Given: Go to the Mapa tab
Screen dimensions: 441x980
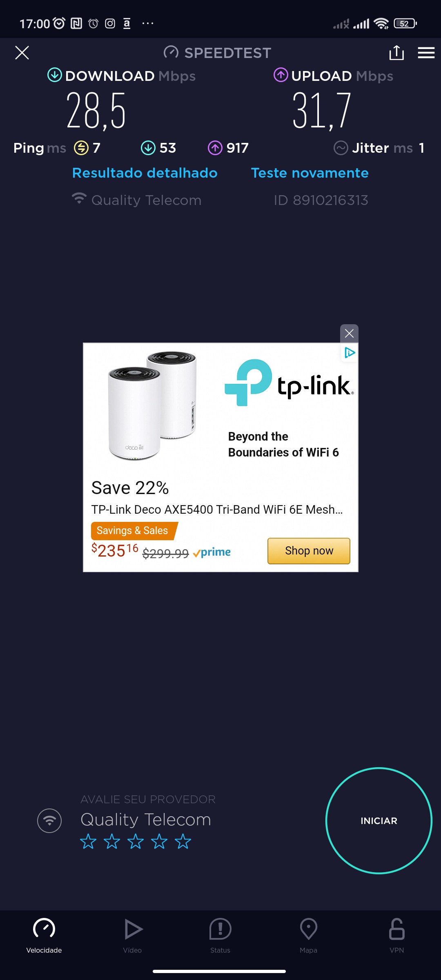Looking at the screenshot, I should 308,936.
